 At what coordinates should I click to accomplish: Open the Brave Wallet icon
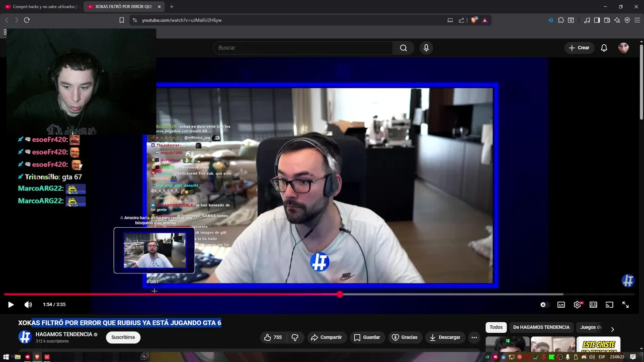click(x=607, y=20)
